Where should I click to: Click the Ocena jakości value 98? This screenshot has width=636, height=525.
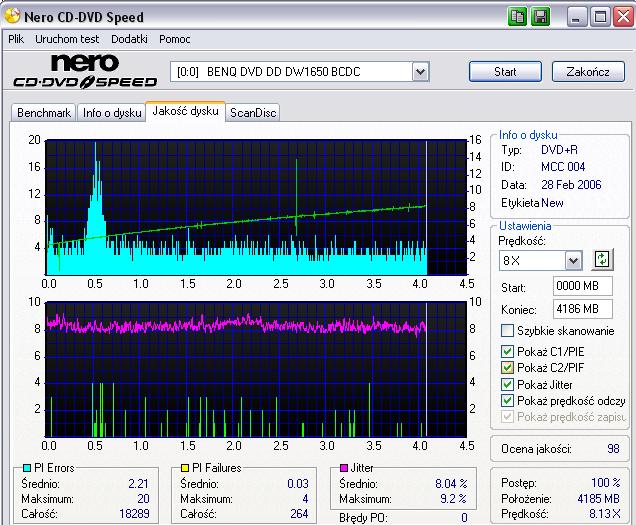pyautogui.click(x=613, y=449)
